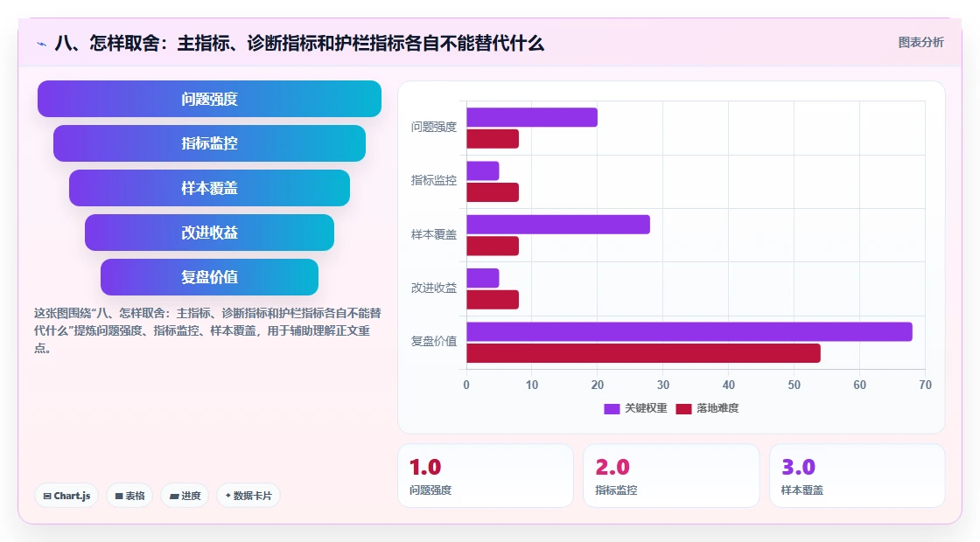Screen dimensions: 980x542
Task: Click the Chart.js tag chip
Action: [x=66, y=496]
